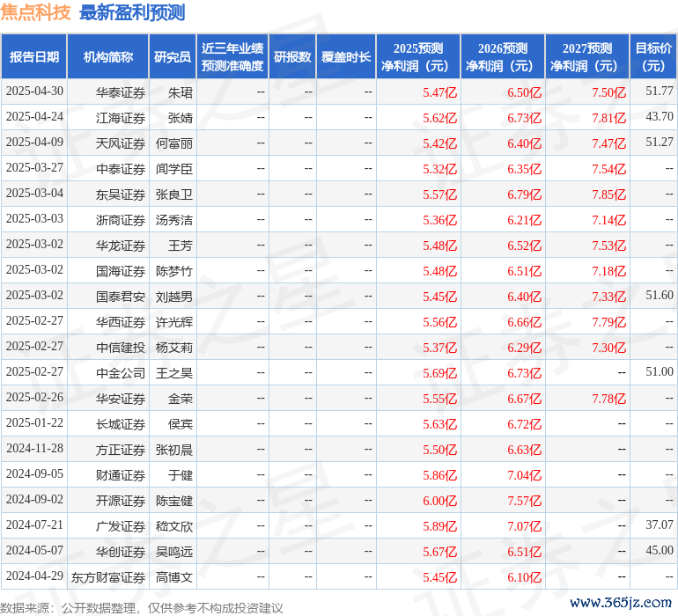Click 2025 forecast 5.55亿
The height and width of the screenshot is (616, 678).
[x=439, y=399]
